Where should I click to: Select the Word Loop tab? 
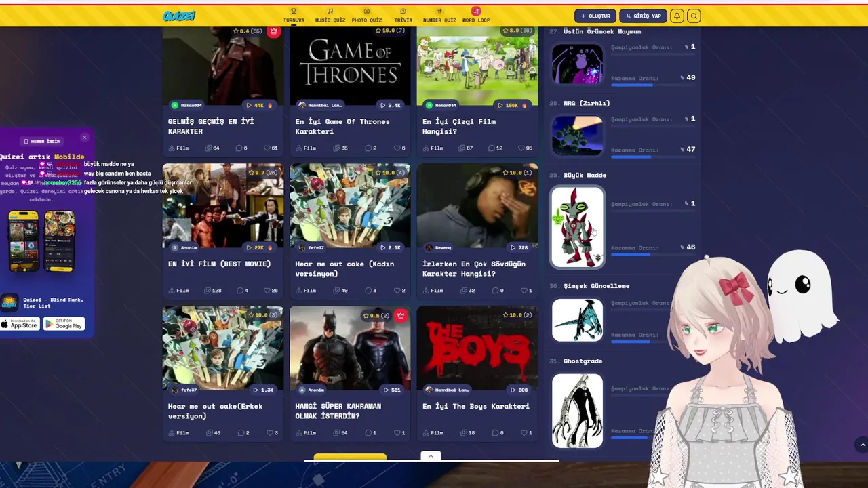click(476, 16)
